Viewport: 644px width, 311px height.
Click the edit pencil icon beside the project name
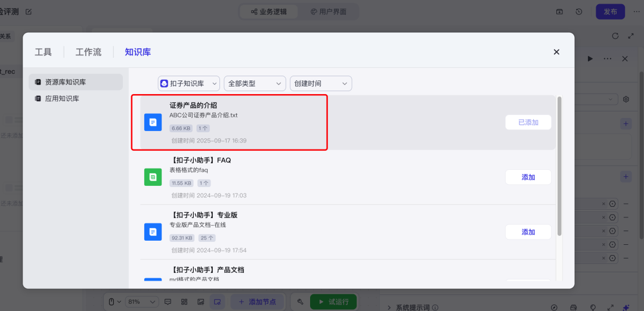[29, 11]
